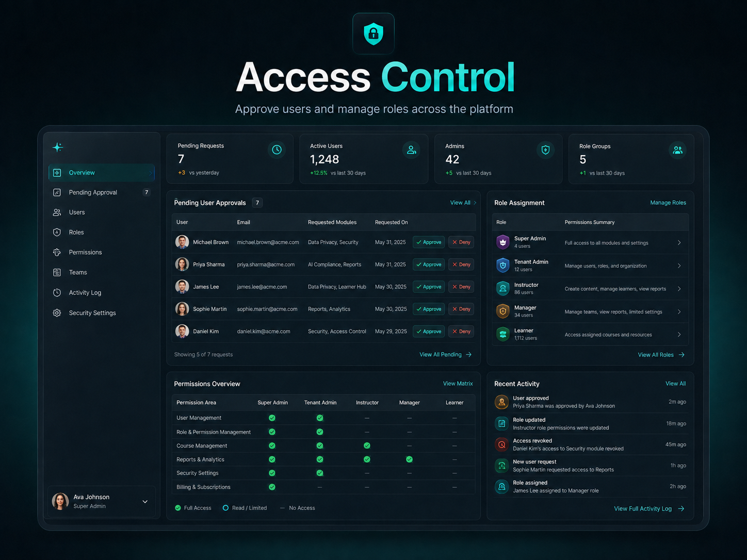Image resolution: width=747 pixels, height=560 pixels.
Task: Click View All Pending link
Action: click(446, 355)
